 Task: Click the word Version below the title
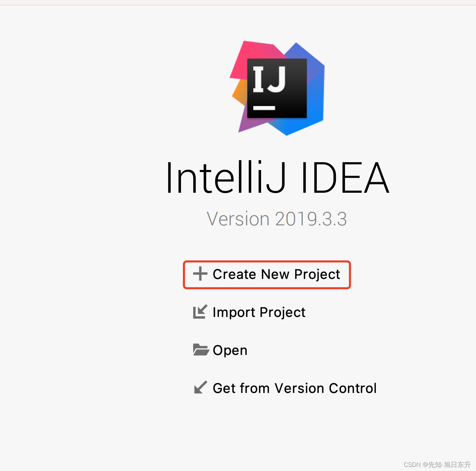pos(238,219)
